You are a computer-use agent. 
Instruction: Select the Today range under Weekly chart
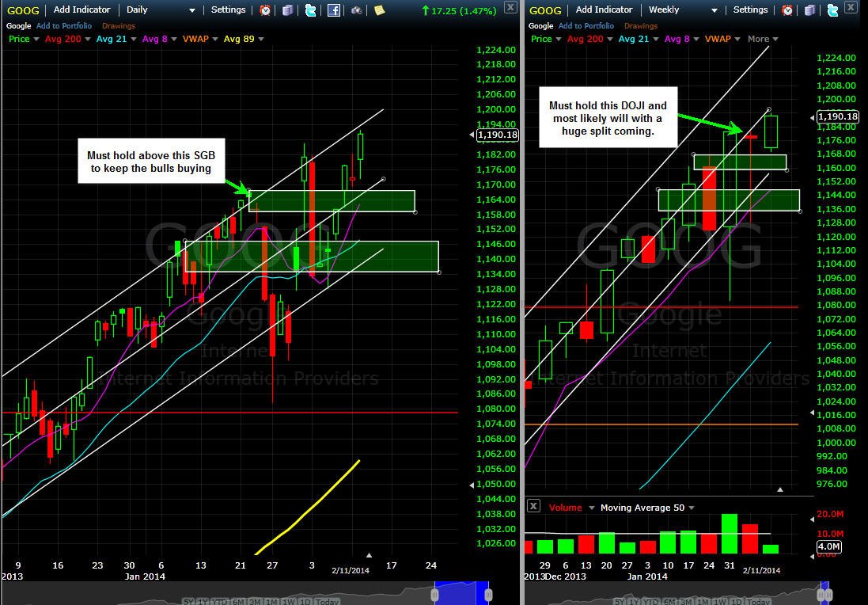click(x=758, y=602)
